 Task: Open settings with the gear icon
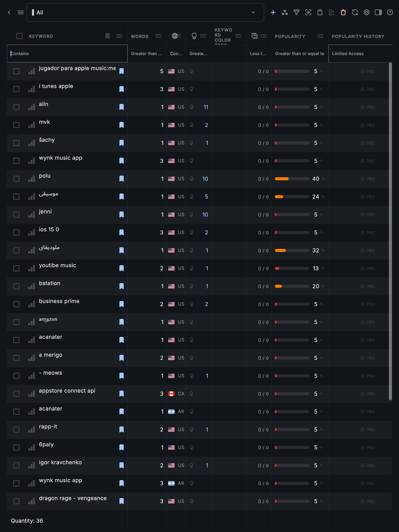click(366, 12)
